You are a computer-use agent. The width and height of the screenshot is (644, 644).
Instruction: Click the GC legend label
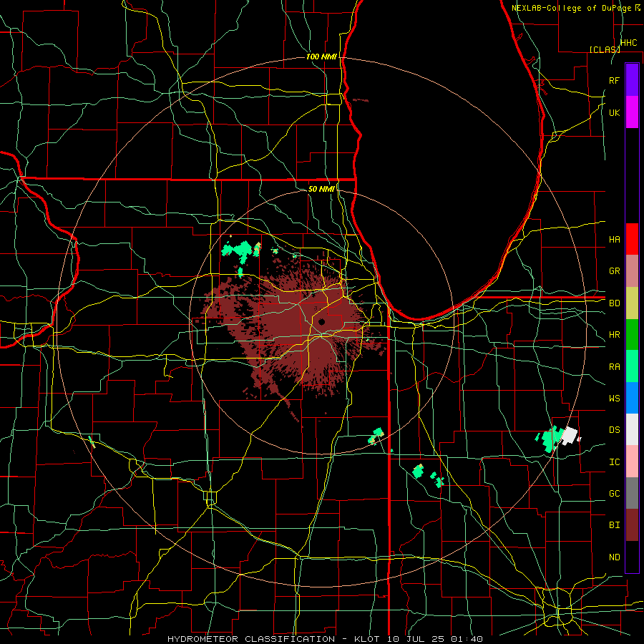[x=615, y=493]
